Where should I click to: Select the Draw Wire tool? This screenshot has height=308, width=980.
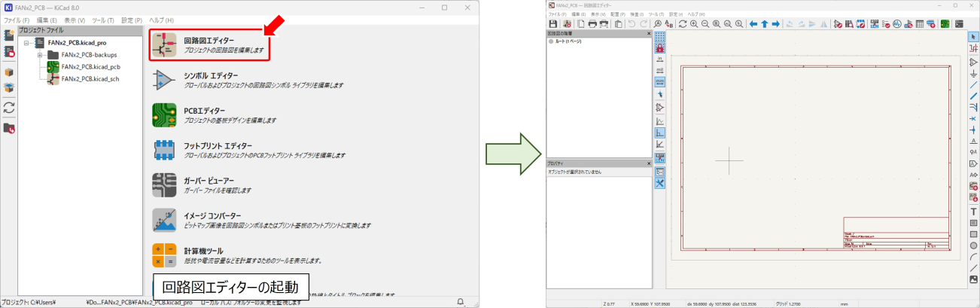click(973, 84)
